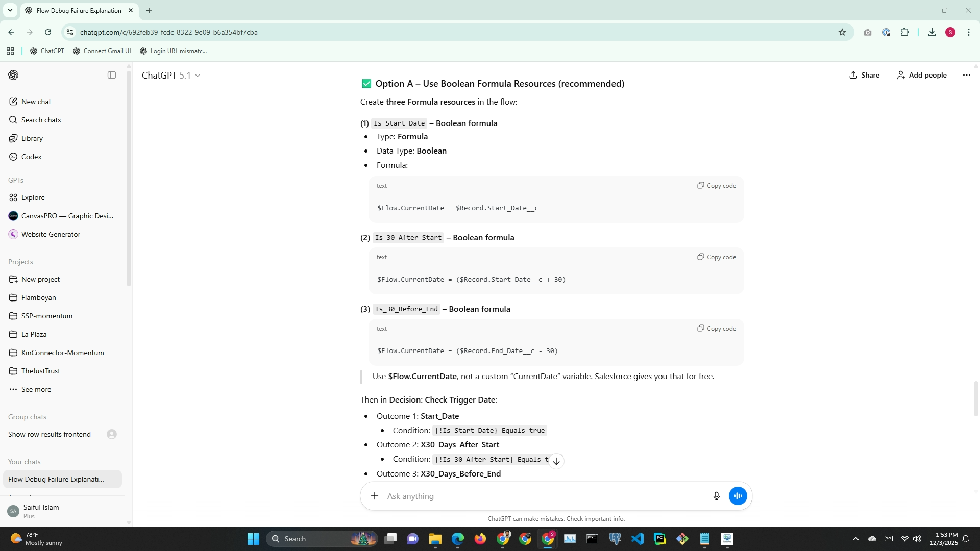Copy code for the Is_30_Before_End formula
Screen dimensions: 980x551
tap(717, 329)
